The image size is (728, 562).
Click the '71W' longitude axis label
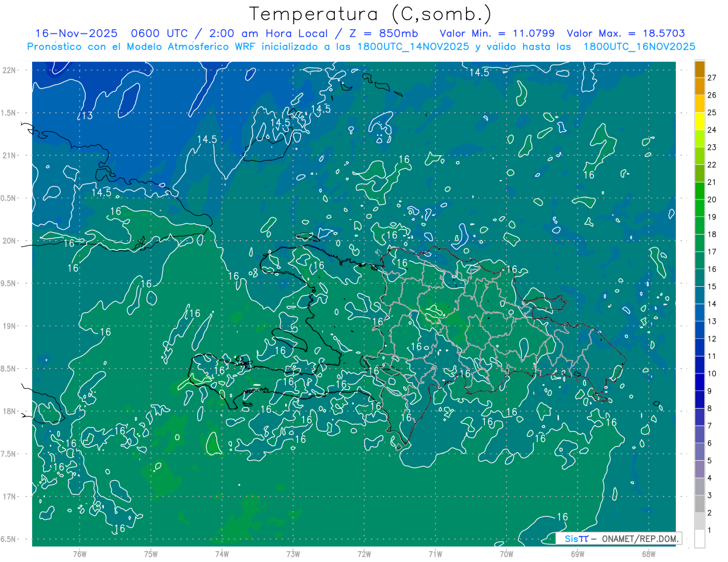click(x=435, y=554)
